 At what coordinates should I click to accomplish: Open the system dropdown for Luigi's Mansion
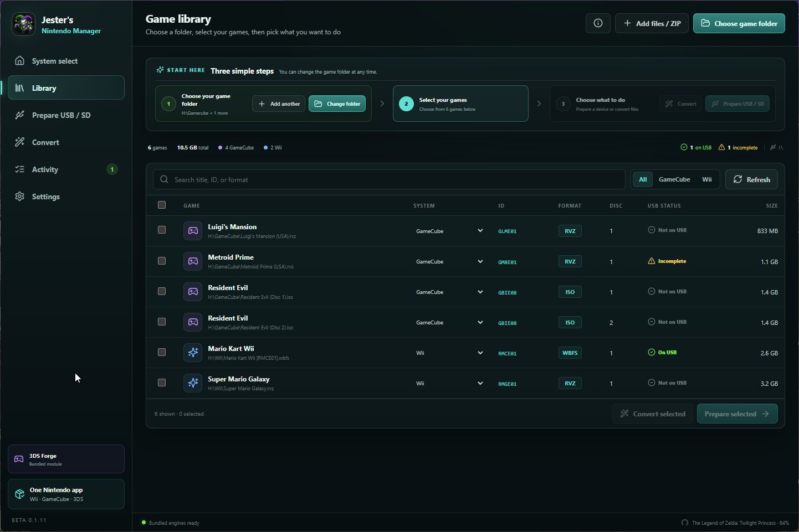point(449,231)
